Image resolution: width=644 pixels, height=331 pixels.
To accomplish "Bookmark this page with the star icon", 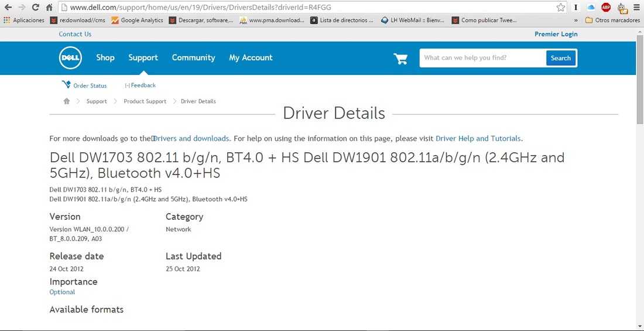I will click(x=561, y=7).
